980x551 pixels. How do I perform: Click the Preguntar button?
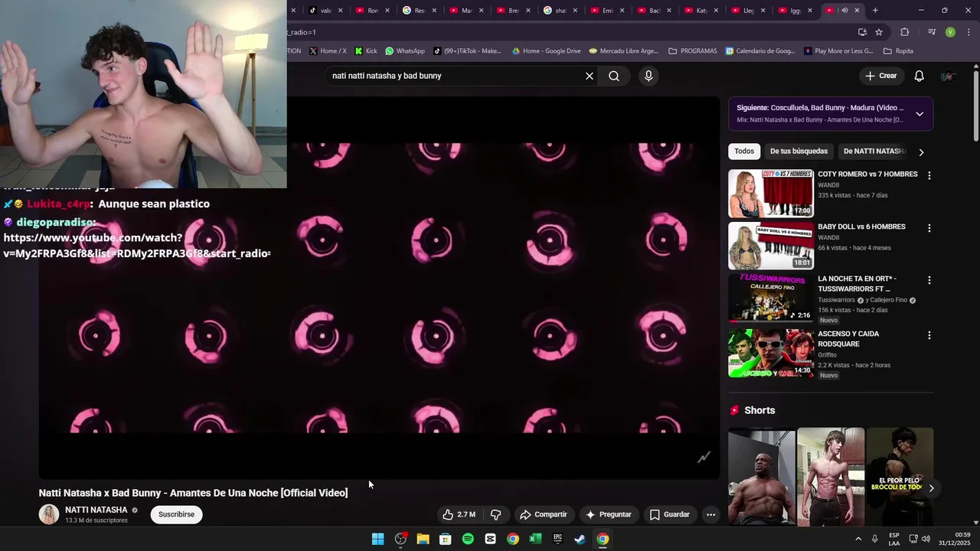click(x=608, y=514)
